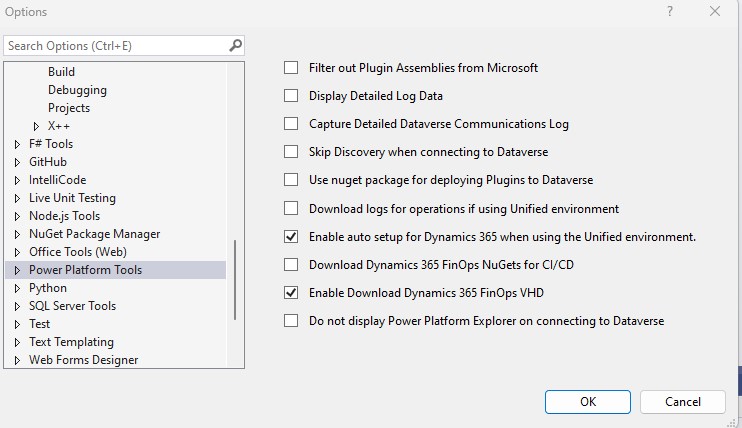Expand Live Unit Testing node arrow

point(18,198)
